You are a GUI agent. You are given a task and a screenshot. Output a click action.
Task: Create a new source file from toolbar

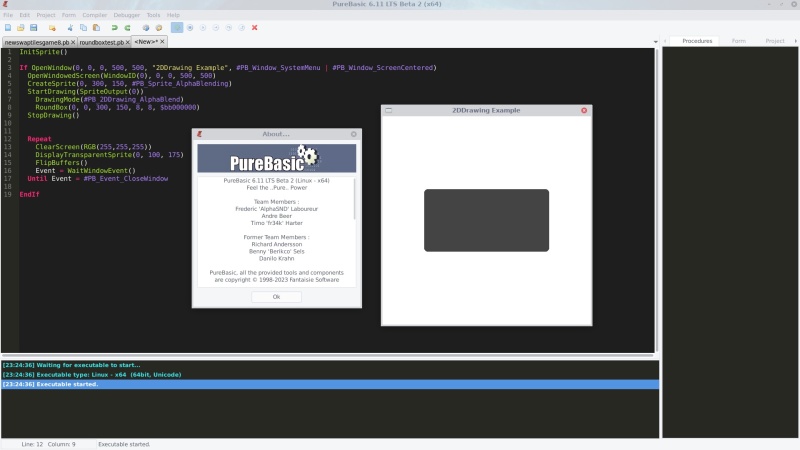(8, 28)
